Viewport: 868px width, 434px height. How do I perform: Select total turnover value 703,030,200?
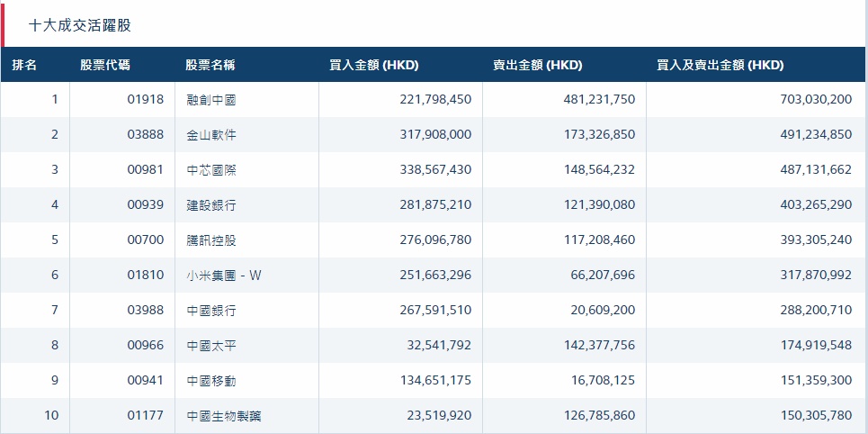pyautogui.click(x=816, y=100)
